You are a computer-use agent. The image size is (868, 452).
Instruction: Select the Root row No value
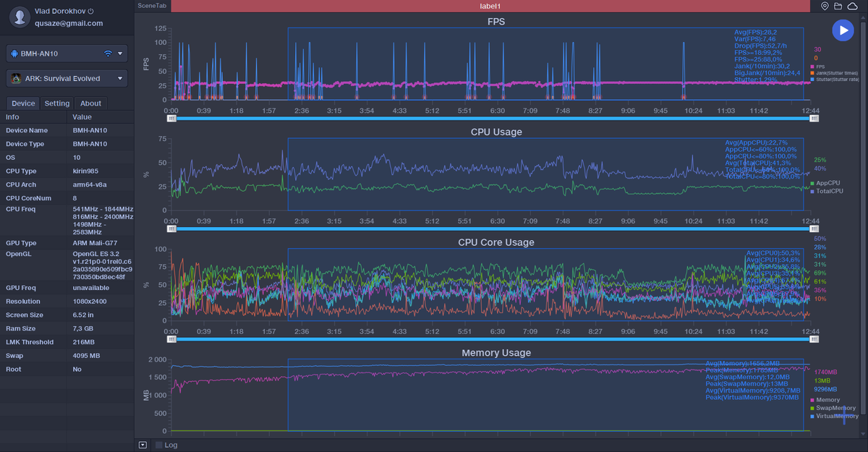77,370
